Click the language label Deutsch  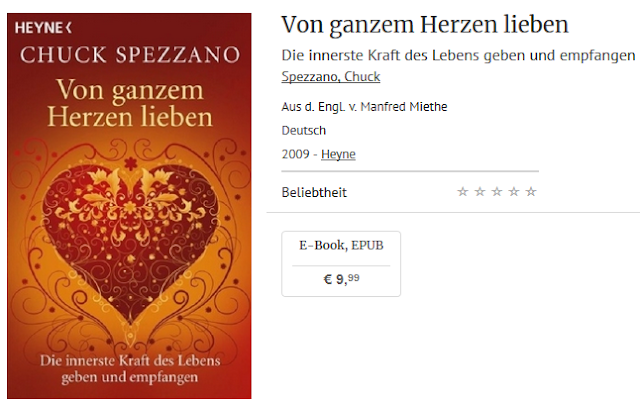(304, 131)
